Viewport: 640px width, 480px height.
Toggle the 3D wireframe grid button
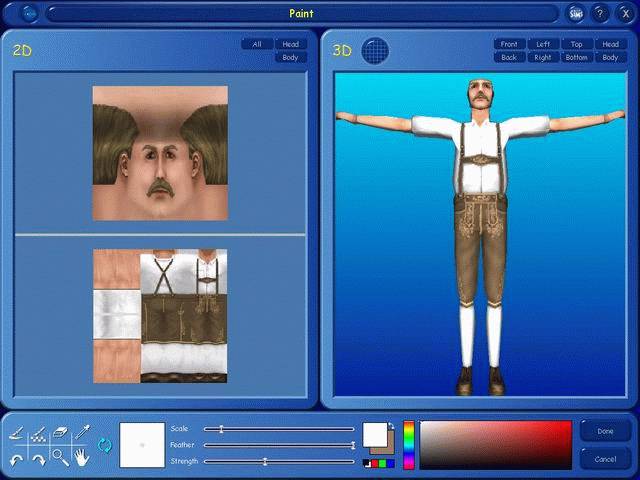click(374, 50)
